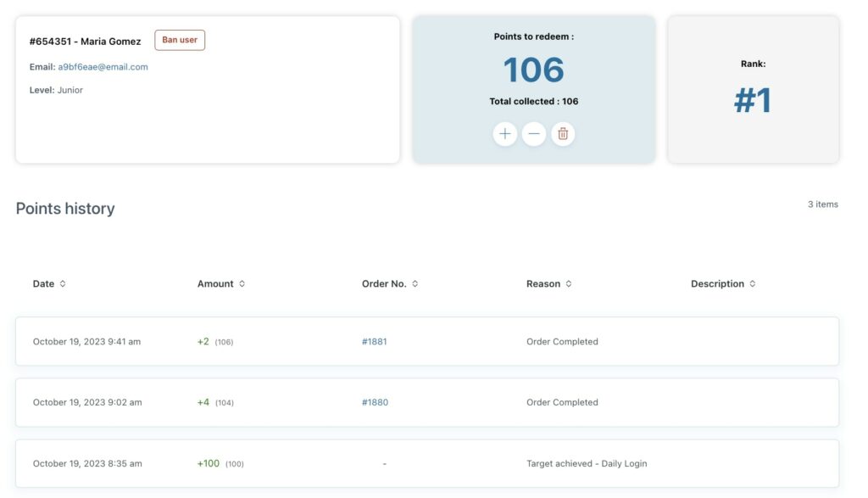Image resolution: width=868 pixels, height=498 pixels.
Task: Click the Date column header
Action: point(43,283)
